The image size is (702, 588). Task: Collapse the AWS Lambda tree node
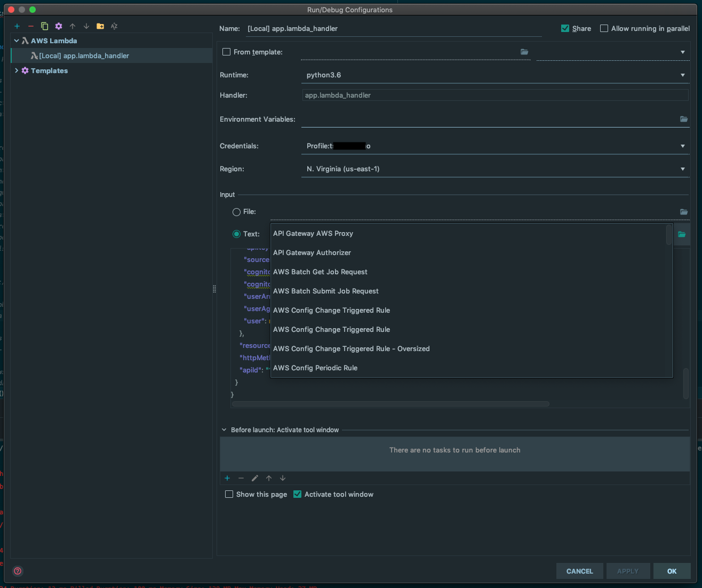17,41
